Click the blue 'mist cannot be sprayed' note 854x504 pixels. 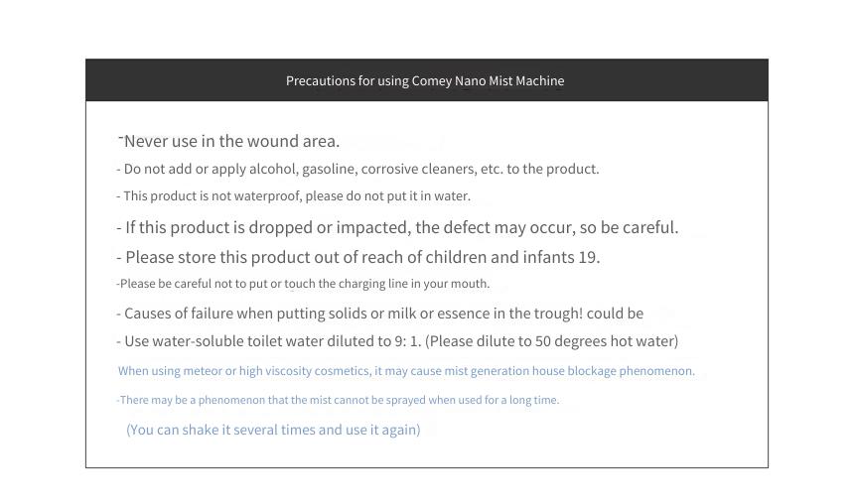(338, 400)
